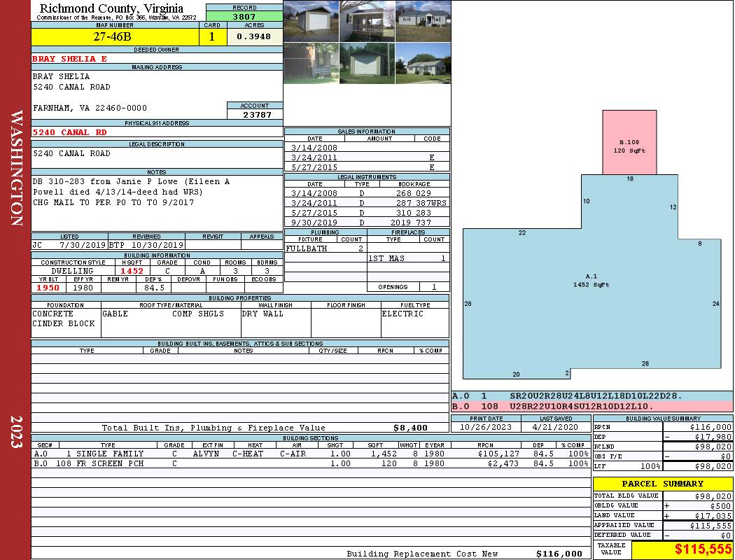The width and height of the screenshot is (735, 560).
Task: Click sale date 3/14/2008 in Sales Information
Action: pos(314,148)
